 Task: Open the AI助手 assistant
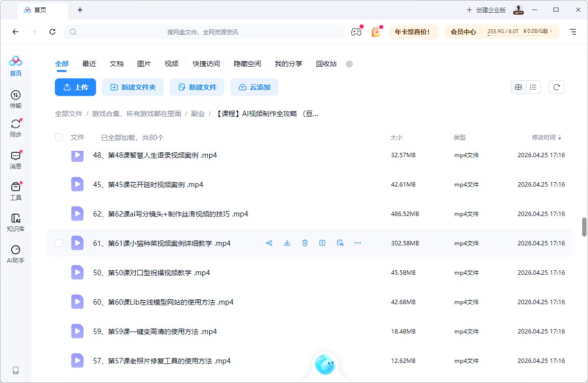point(16,254)
